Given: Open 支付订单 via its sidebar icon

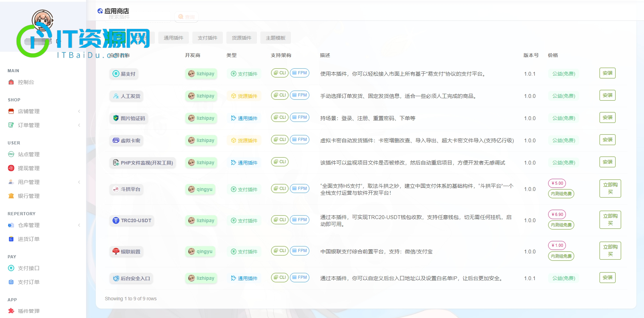Looking at the screenshot, I should click(x=11, y=282).
